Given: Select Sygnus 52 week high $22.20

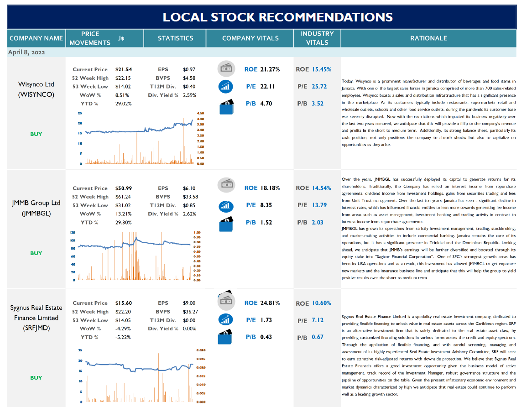Looking at the screenshot, I should pos(123,312).
